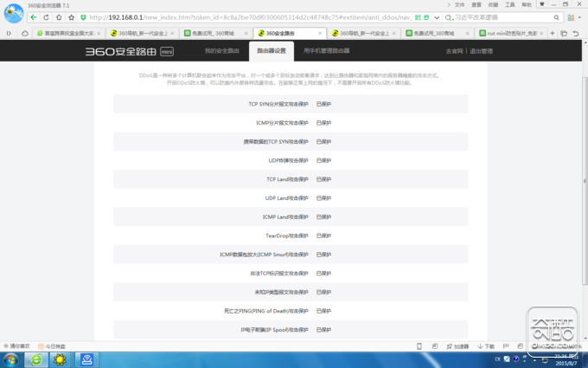Open the 我的安全路由 navigation tab
Image resolution: width=588 pixels, height=368 pixels.
(222, 51)
